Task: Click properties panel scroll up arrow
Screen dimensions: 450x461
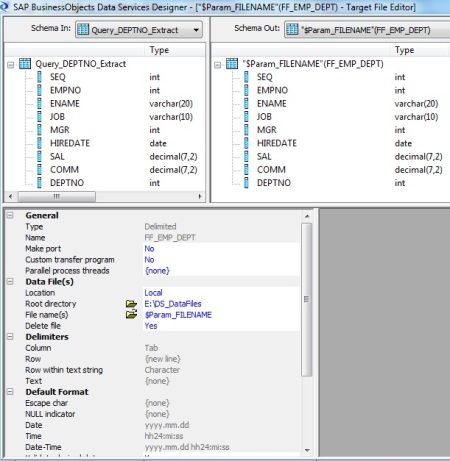Action: pyautogui.click(x=307, y=216)
